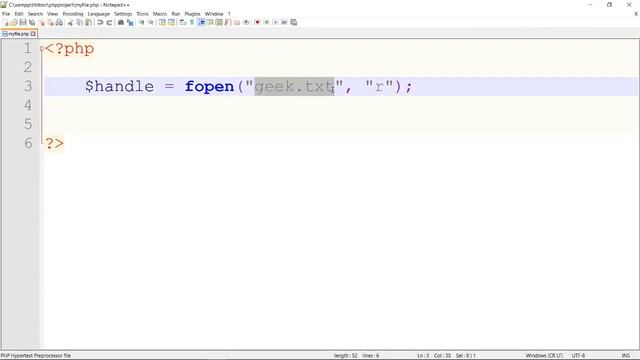640x360 pixels.
Task: Open the Run menu
Action: tap(176, 14)
